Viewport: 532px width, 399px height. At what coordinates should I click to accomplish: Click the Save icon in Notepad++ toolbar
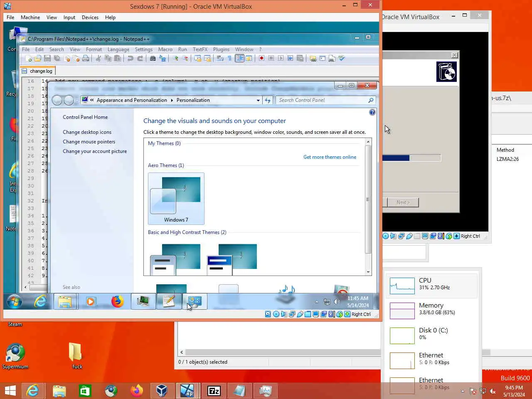click(47, 58)
